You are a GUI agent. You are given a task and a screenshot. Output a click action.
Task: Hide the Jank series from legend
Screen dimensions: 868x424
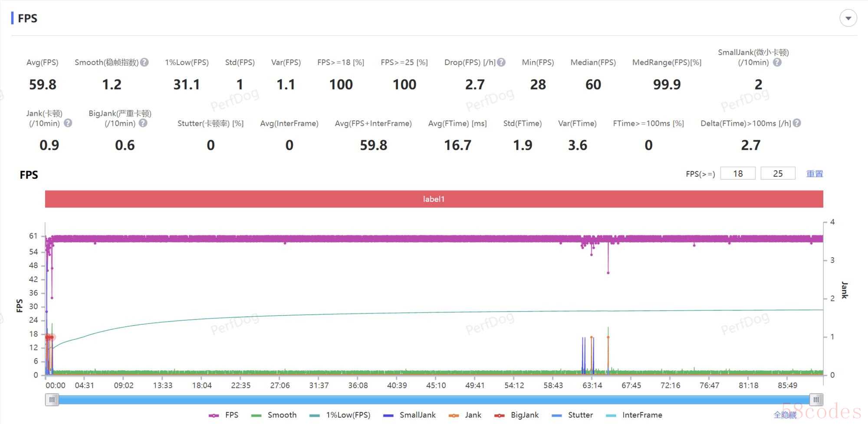coord(465,415)
